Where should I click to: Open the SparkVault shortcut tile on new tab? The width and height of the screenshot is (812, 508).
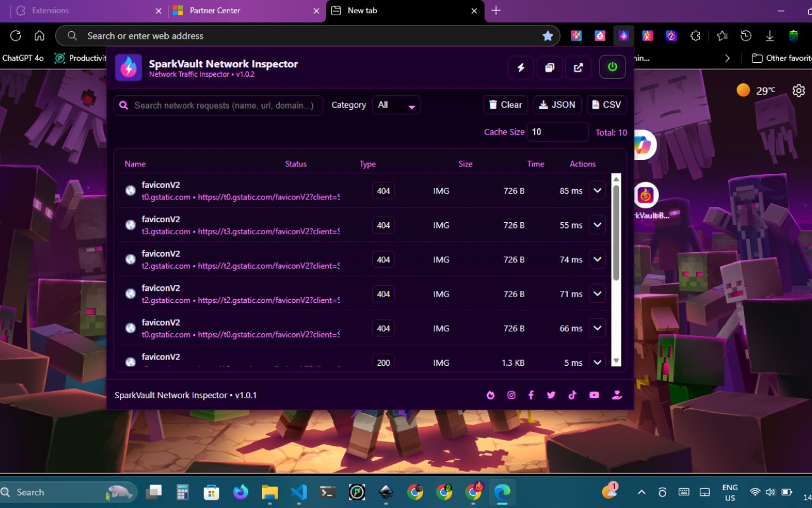(x=645, y=196)
